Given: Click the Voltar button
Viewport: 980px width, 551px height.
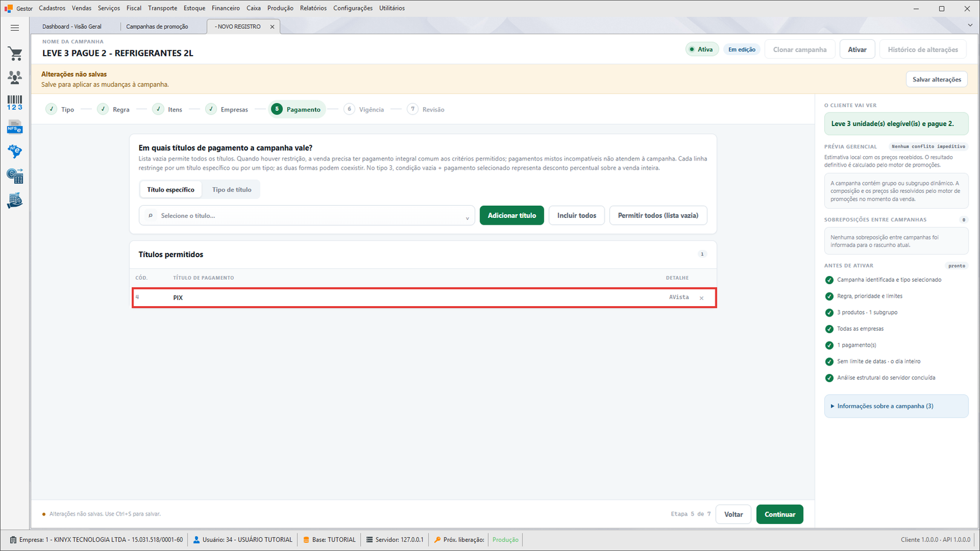Looking at the screenshot, I should coord(734,514).
